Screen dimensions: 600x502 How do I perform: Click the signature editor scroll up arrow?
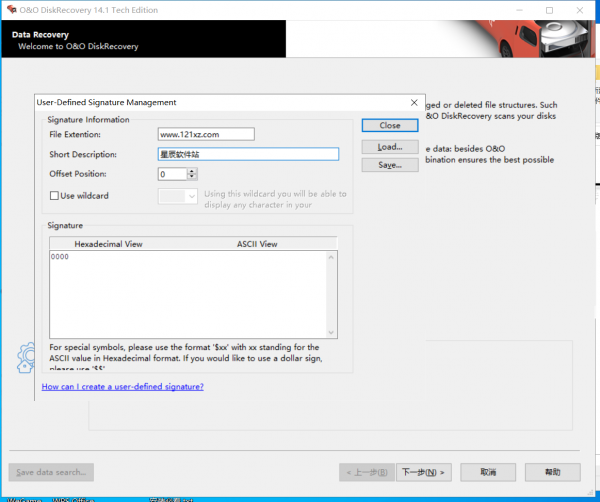331,257
